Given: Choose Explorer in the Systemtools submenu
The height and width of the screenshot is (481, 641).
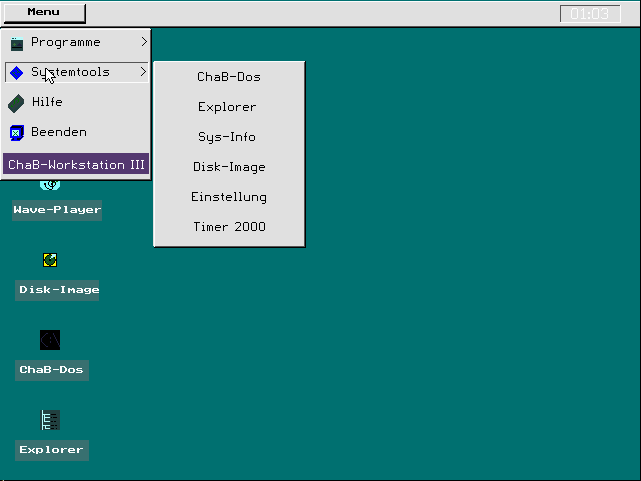Looking at the screenshot, I should coord(228,107).
